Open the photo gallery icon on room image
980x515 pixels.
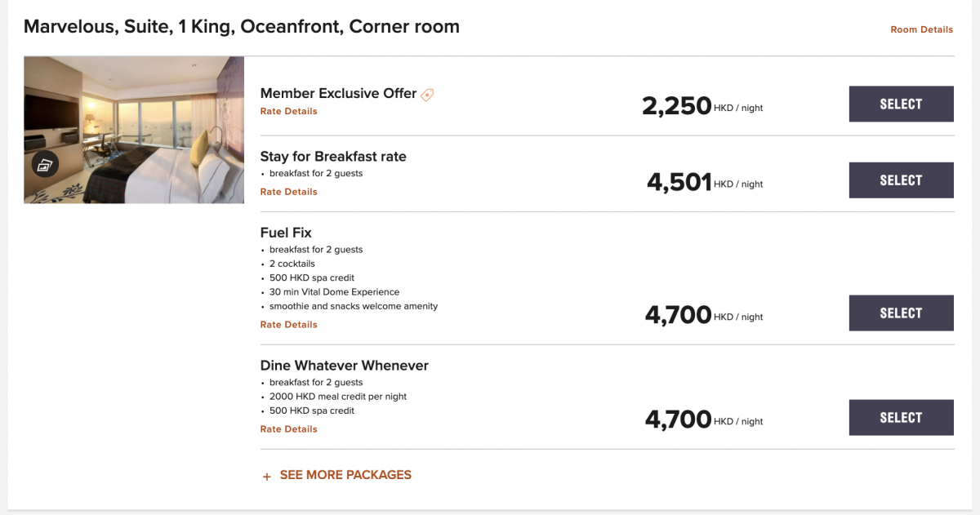pos(45,164)
